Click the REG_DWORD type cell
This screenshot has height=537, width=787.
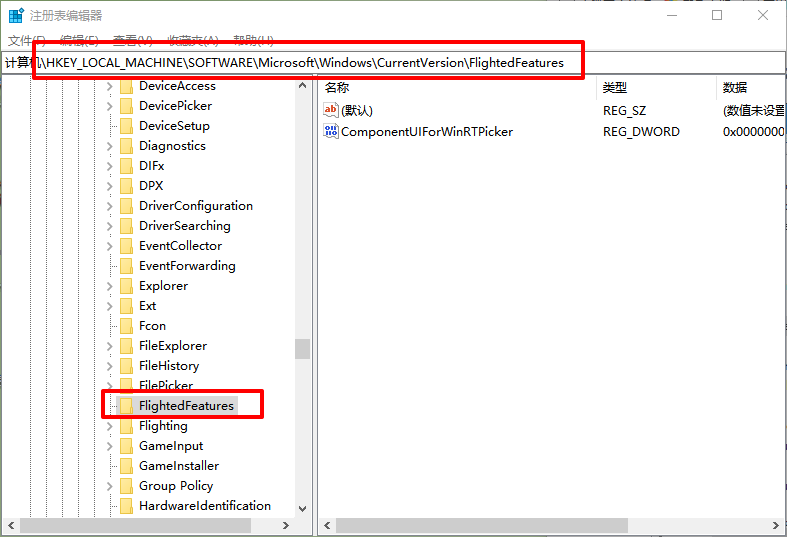tap(641, 131)
